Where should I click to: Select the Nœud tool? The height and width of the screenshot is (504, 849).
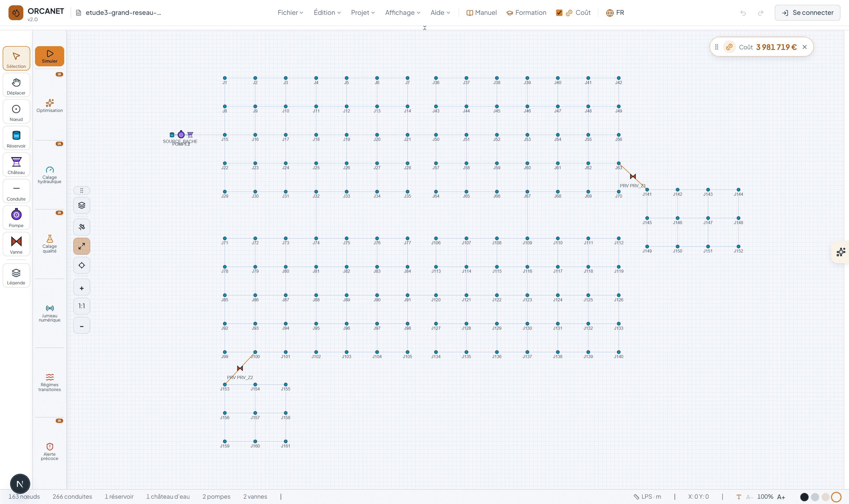click(16, 112)
